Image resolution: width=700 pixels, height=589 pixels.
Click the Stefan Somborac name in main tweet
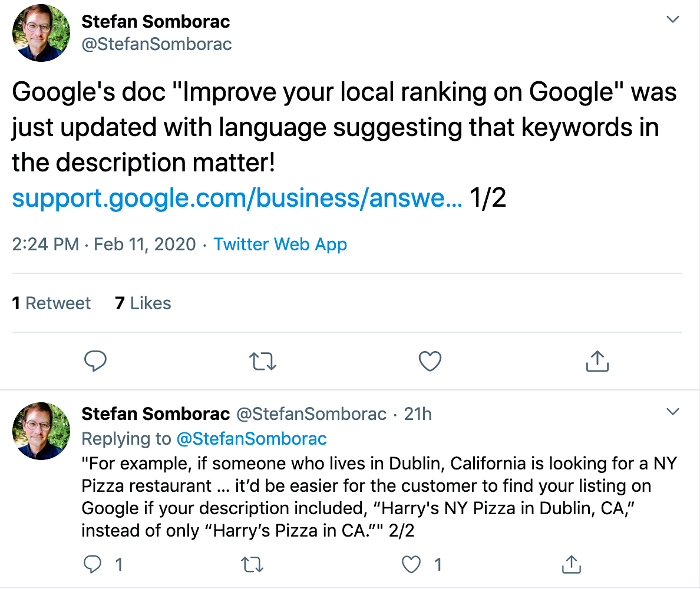156,21
